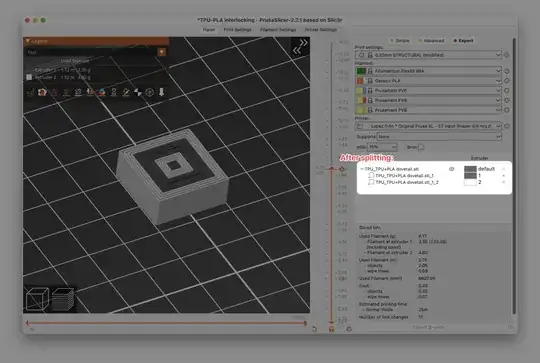
Task: Click the edit cog beside Print settings
Action: click(507, 55)
